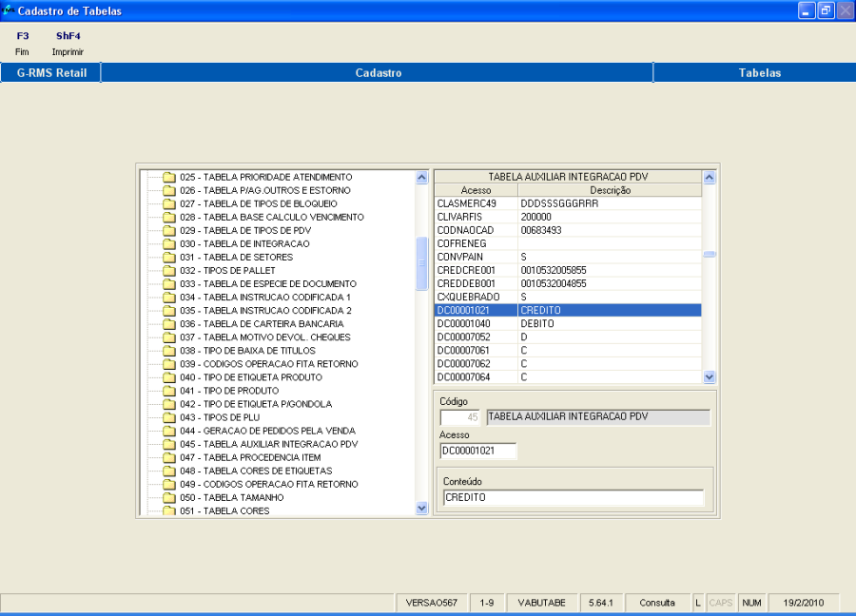Select the Cadastro header tab

pyautogui.click(x=378, y=72)
